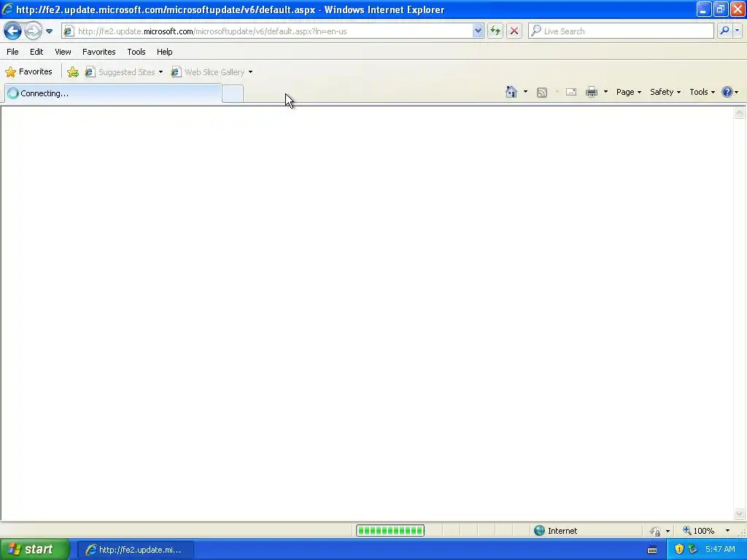This screenshot has width=747, height=560.
Task: Expand the Print options dropdown arrow
Action: 605,92
